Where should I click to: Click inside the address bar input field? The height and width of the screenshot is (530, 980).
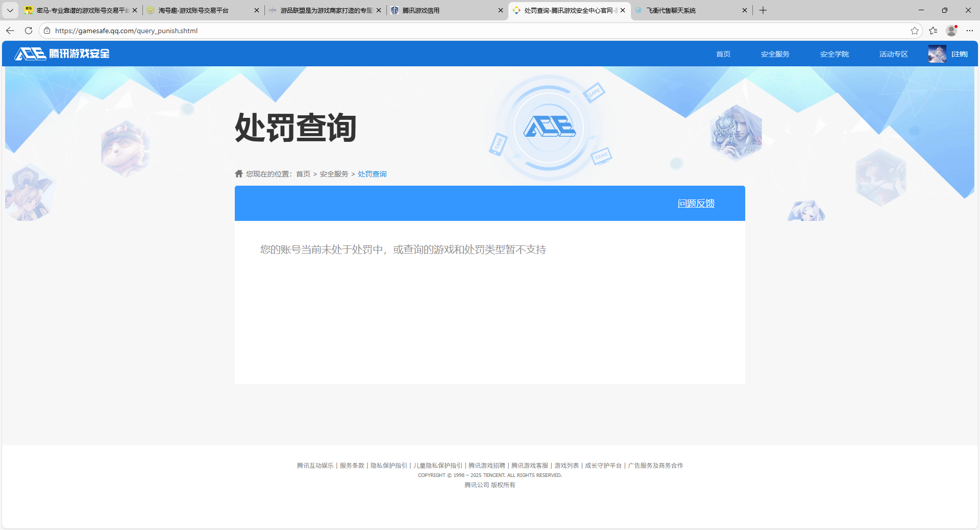click(204, 31)
